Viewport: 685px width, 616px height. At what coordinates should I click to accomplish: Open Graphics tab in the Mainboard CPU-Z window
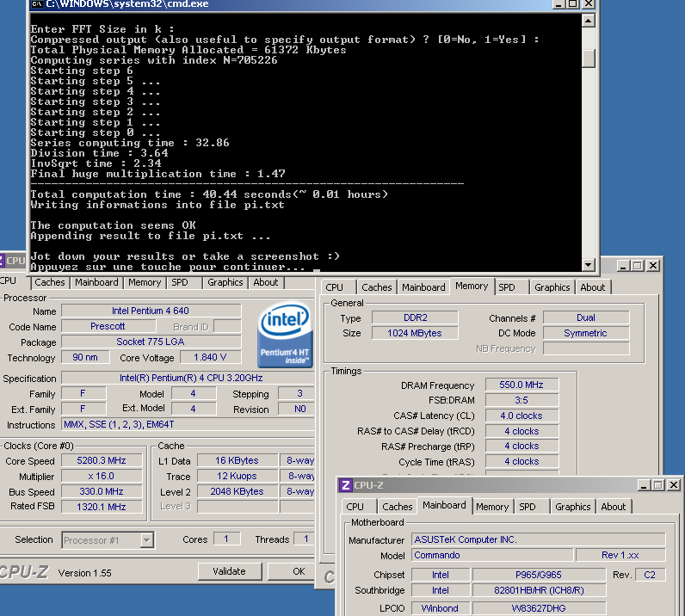pyautogui.click(x=573, y=507)
